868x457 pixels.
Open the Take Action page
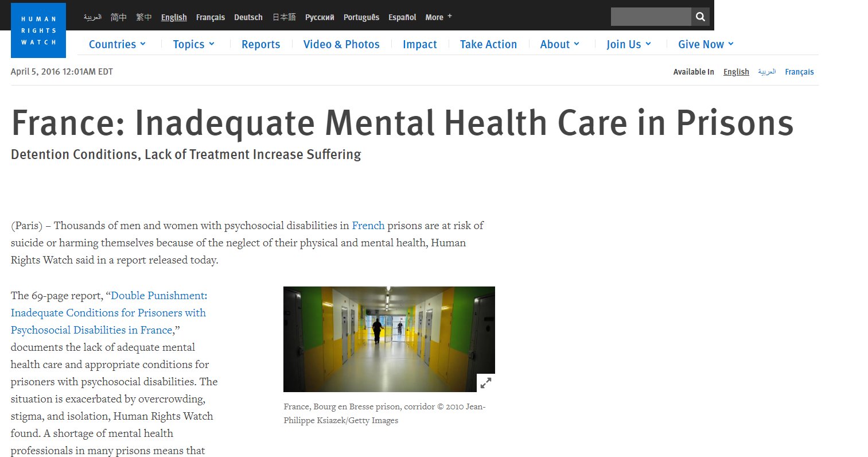(x=488, y=44)
